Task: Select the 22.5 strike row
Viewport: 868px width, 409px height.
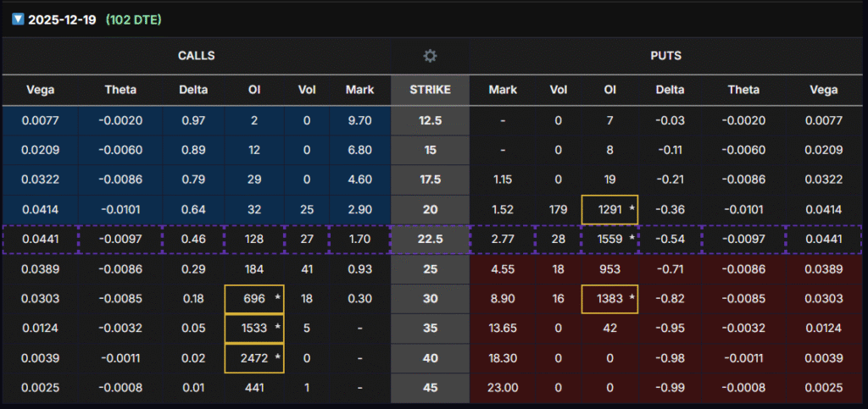Action: (430, 240)
